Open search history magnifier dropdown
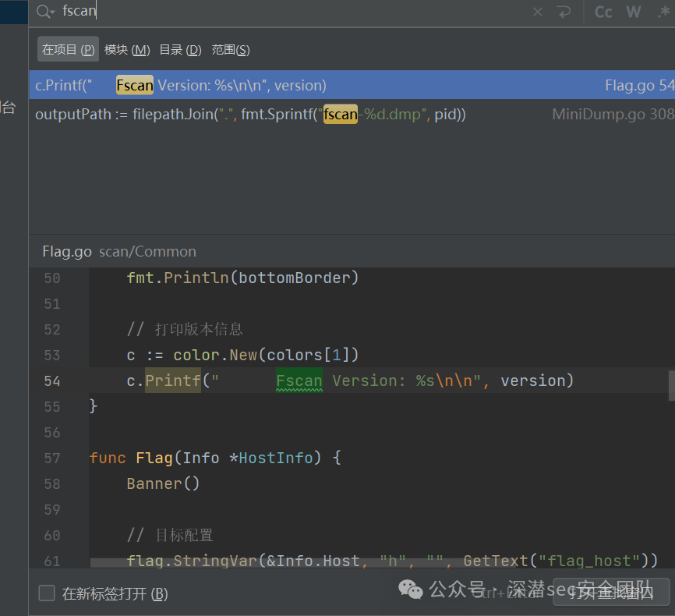 point(45,12)
